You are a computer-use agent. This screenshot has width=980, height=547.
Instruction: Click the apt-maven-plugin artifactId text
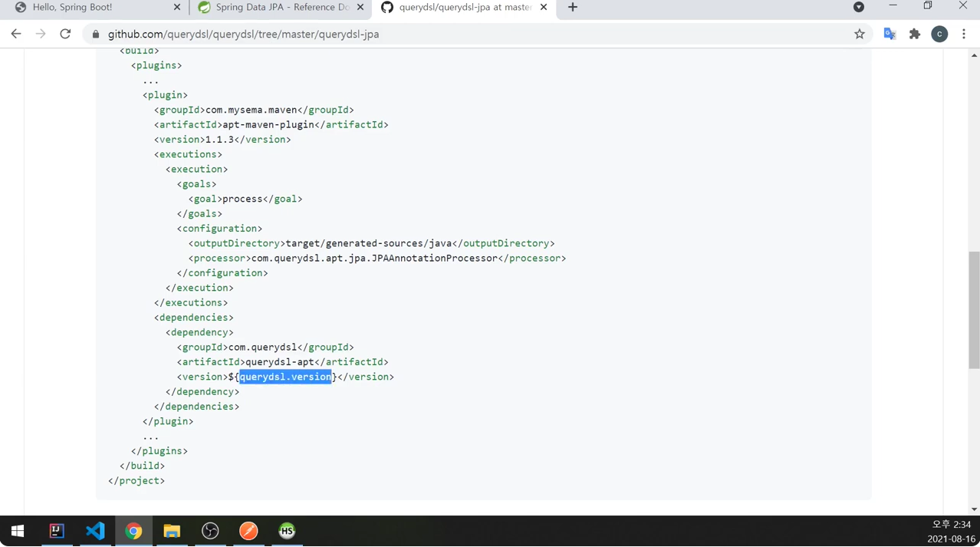coord(268,124)
